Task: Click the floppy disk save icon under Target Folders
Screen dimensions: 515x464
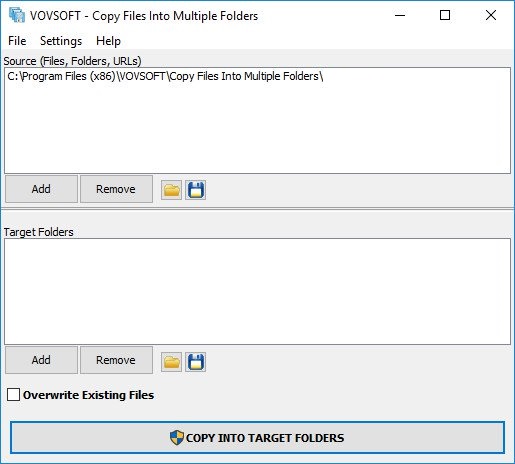Action: (195, 362)
